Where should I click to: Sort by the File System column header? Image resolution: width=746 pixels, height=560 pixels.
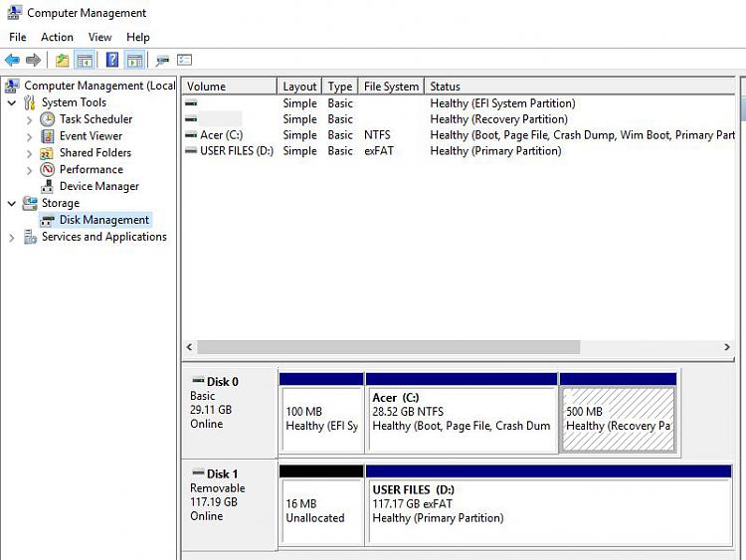391,87
